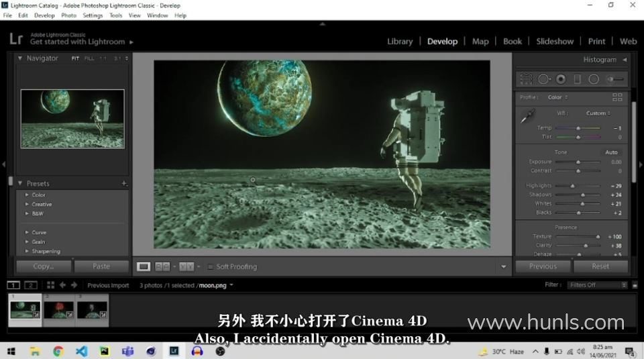Set Navigator zoom to 3:1
This screenshot has height=359, width=644.
tap(117, 58)
